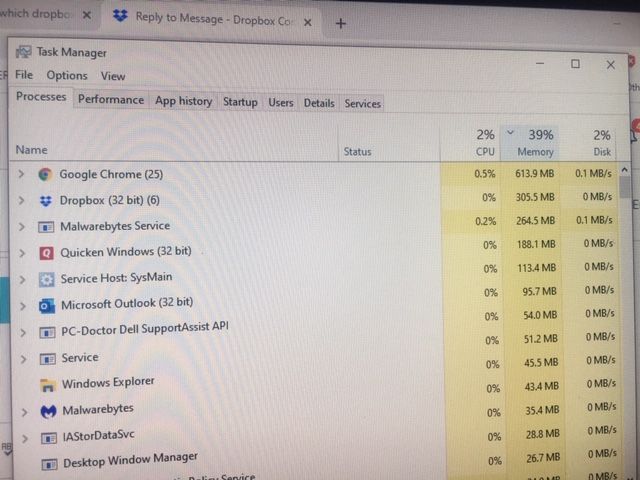The image size is (640, 480).
Task: Click the Windows Explorer folder icon
Action: [48, 385]
